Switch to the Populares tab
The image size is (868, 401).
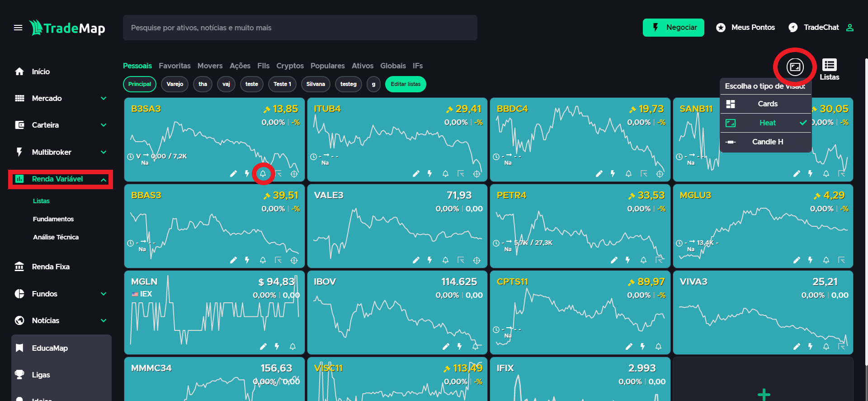[x=327, y=66]
